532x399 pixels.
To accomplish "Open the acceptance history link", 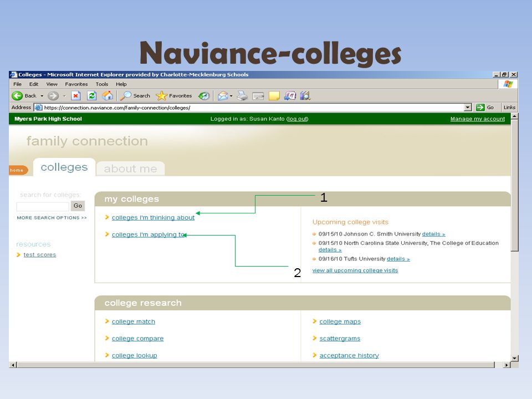I will [x=349, y=355].
